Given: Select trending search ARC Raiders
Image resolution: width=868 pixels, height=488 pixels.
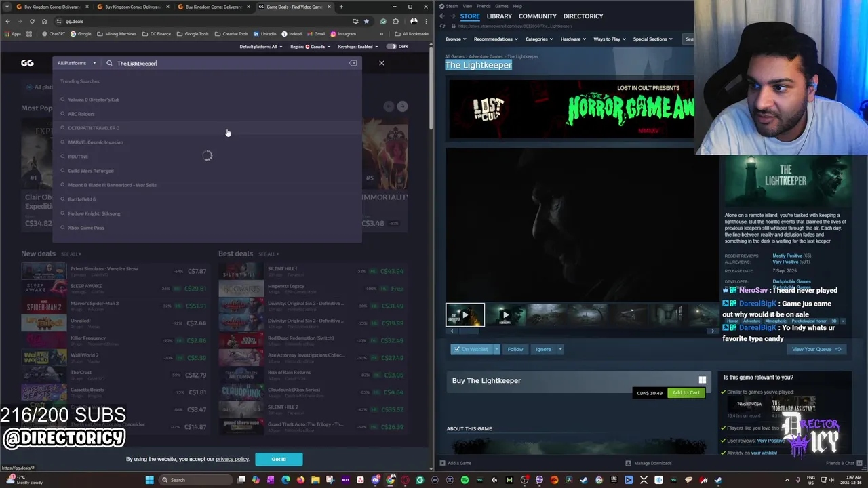Looking at the screenshot, I should (x=81, y=114).
